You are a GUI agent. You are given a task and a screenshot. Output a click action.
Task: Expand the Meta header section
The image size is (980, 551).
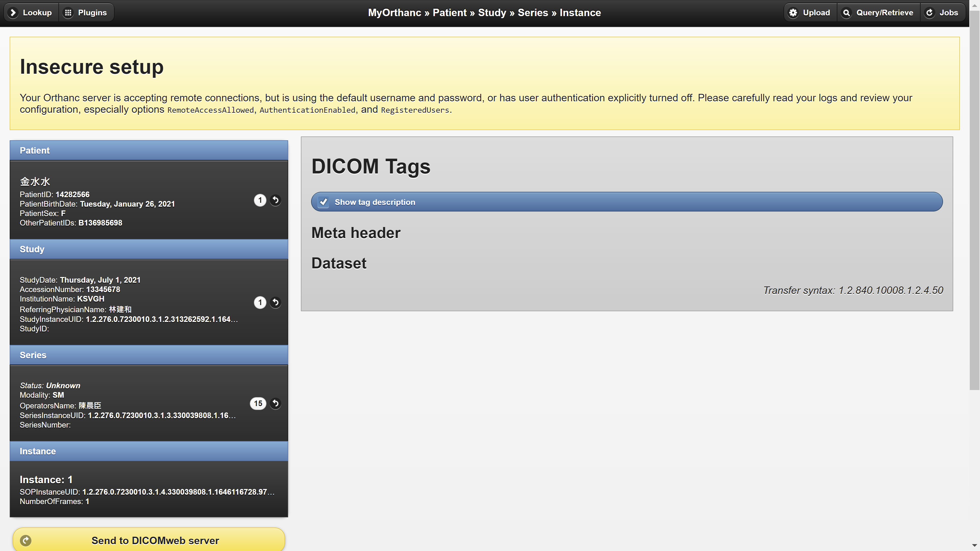[356, 232]
